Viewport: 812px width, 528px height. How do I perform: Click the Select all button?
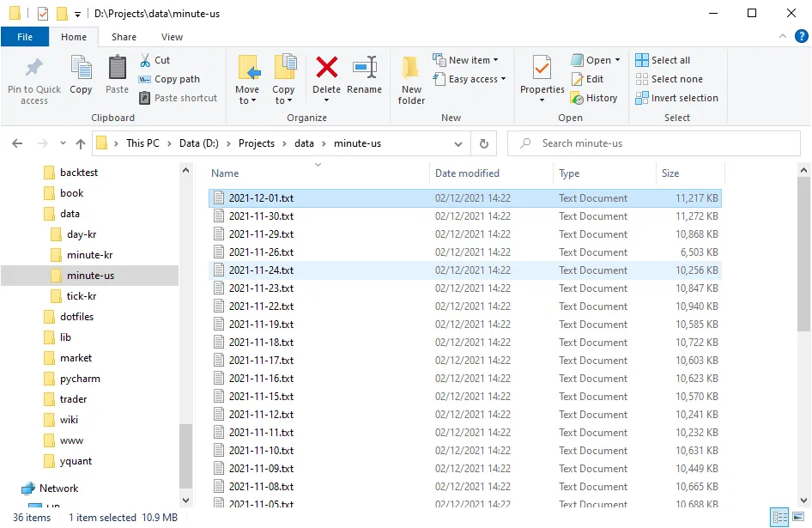point(663,60)
